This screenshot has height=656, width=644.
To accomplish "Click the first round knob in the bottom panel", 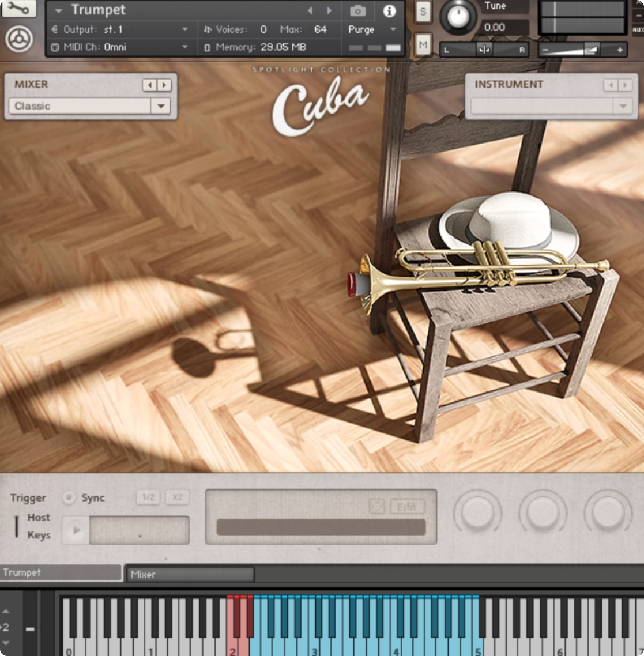I will pos(478,512).
